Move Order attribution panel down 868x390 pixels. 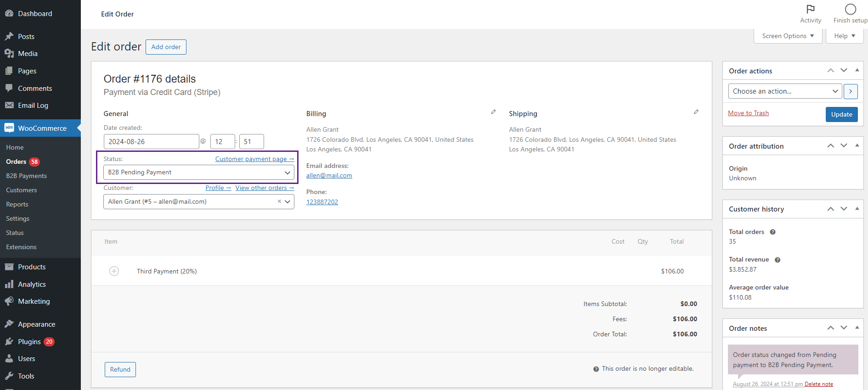tap(844, 146)
